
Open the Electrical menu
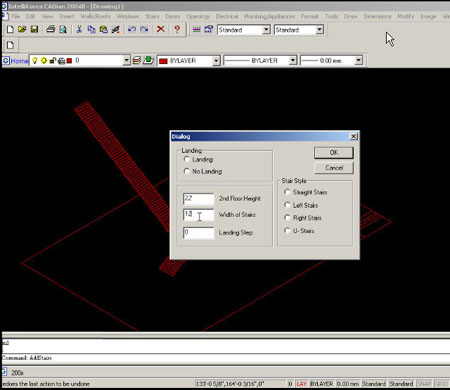(x=227, y=16)
